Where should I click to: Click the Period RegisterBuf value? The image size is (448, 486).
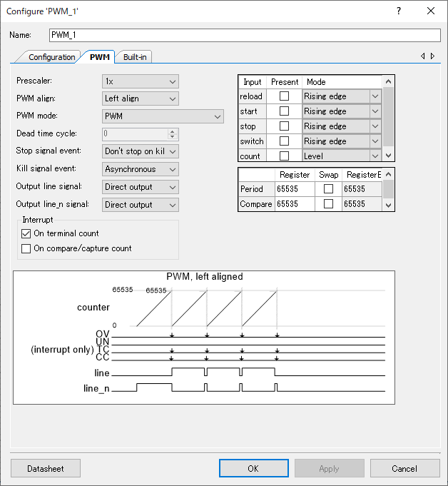[362, 188]
